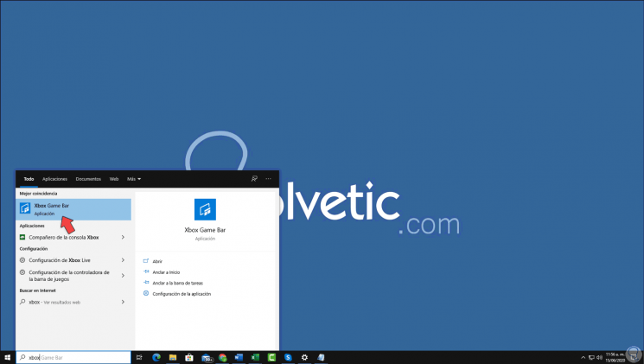This screenshot has width=644, height=364.
Task: Expand the xbox web results arrow
Action: click(x=123, y=302)
